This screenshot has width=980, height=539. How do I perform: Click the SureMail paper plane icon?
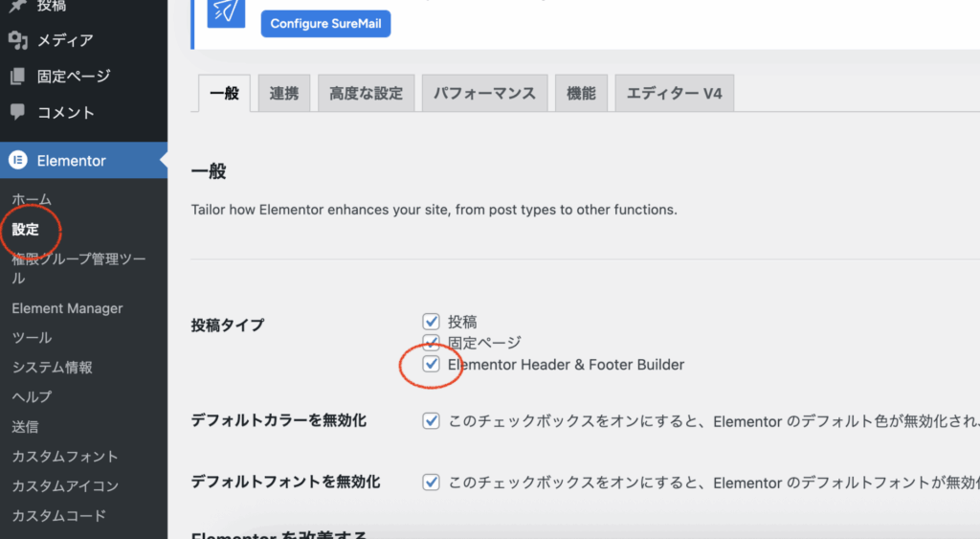coord(226,13)
